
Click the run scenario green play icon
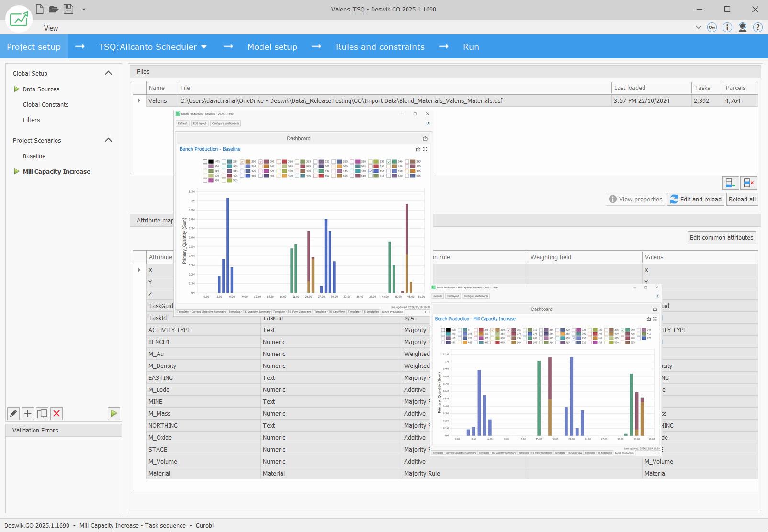pos(113,413)
